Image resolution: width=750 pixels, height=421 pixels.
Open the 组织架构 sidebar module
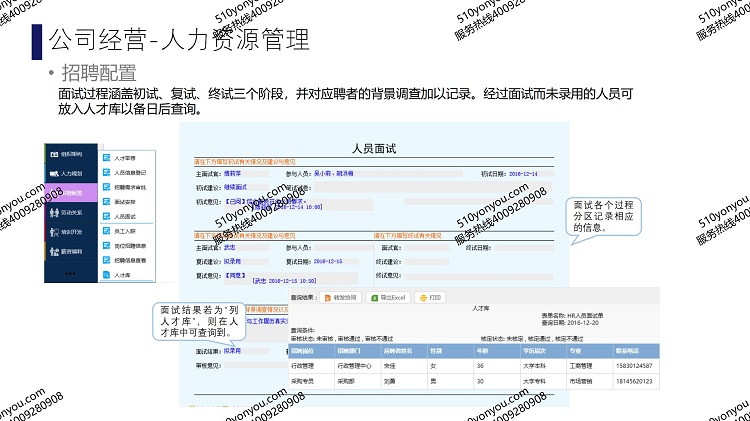pyautogui.click(x=74, y=155)
